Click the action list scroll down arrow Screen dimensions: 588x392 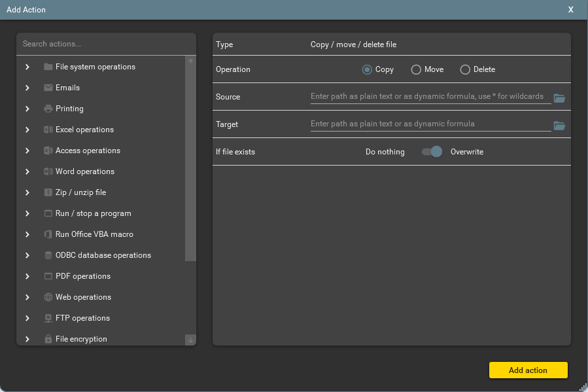tap(190, 340)
